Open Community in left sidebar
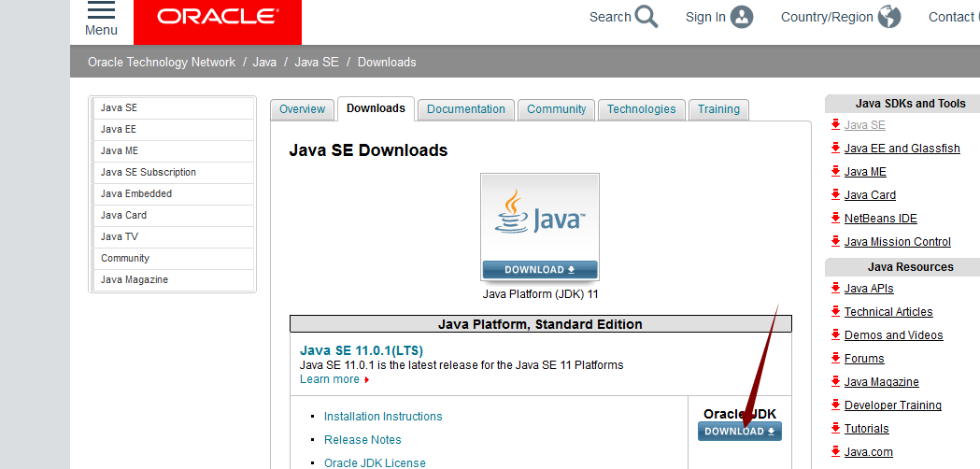 173,258
